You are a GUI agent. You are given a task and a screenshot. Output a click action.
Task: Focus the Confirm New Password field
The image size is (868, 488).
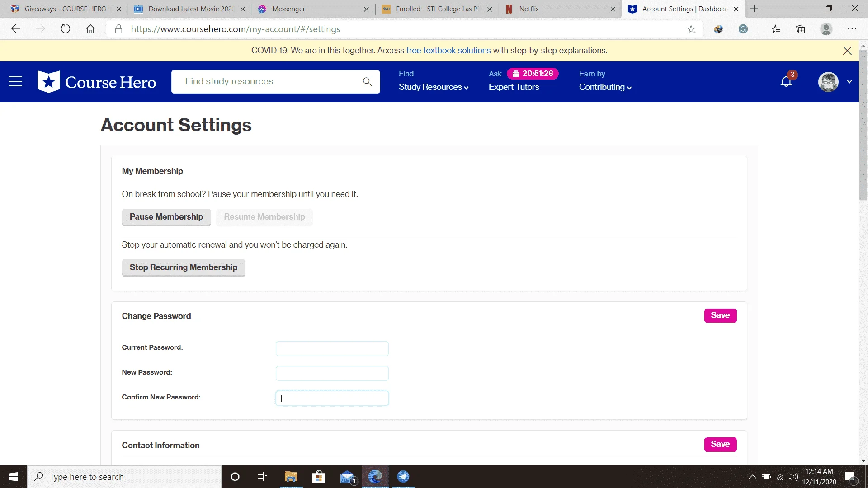tap(332, 398)
